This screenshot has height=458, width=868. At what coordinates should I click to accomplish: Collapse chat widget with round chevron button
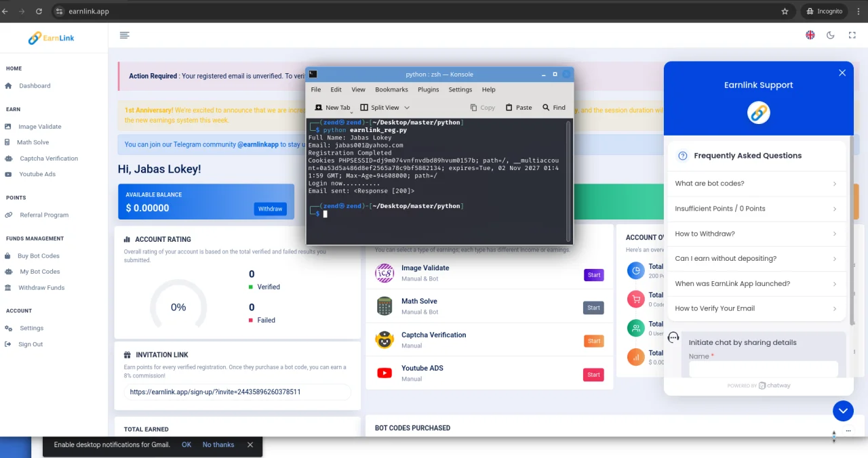(x=843, y=411)
